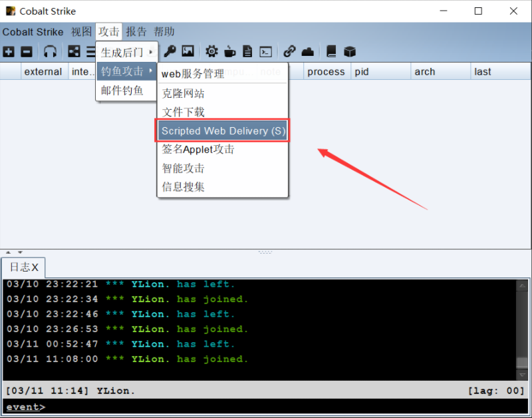
Task: Click the 攻击 menu
Action: 109,32
